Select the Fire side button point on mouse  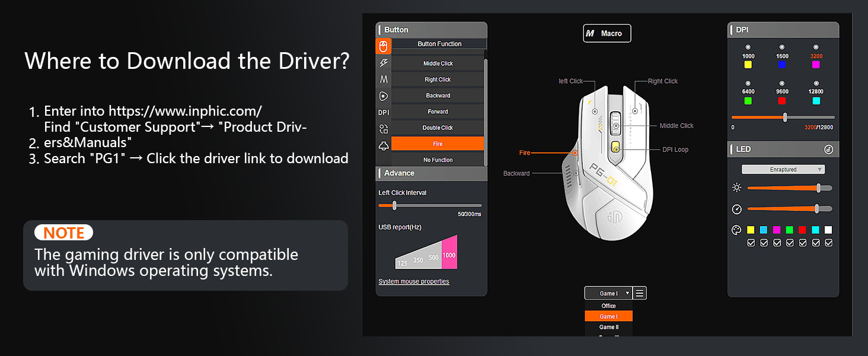pyautogui.click(x=575, y=152)
